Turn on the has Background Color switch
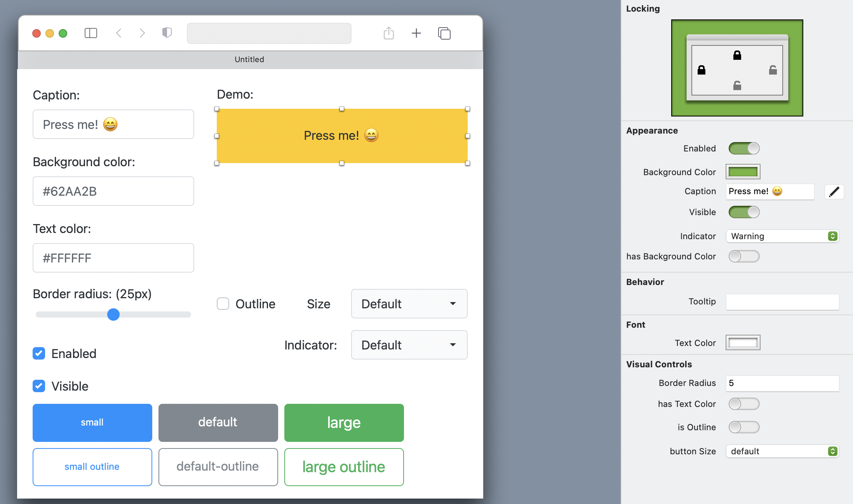The width and height of the screenshot is (853, 504). (x=743, y=256)
